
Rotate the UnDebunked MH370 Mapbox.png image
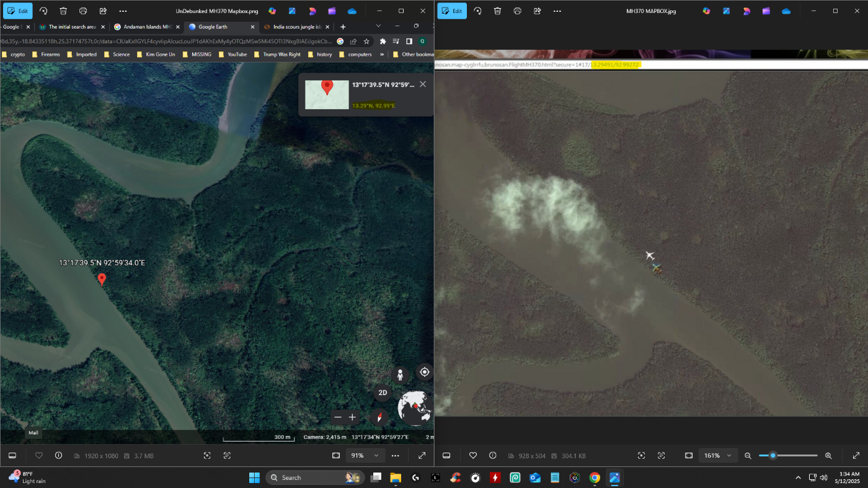pyautogui.click(x=43, y=11)
